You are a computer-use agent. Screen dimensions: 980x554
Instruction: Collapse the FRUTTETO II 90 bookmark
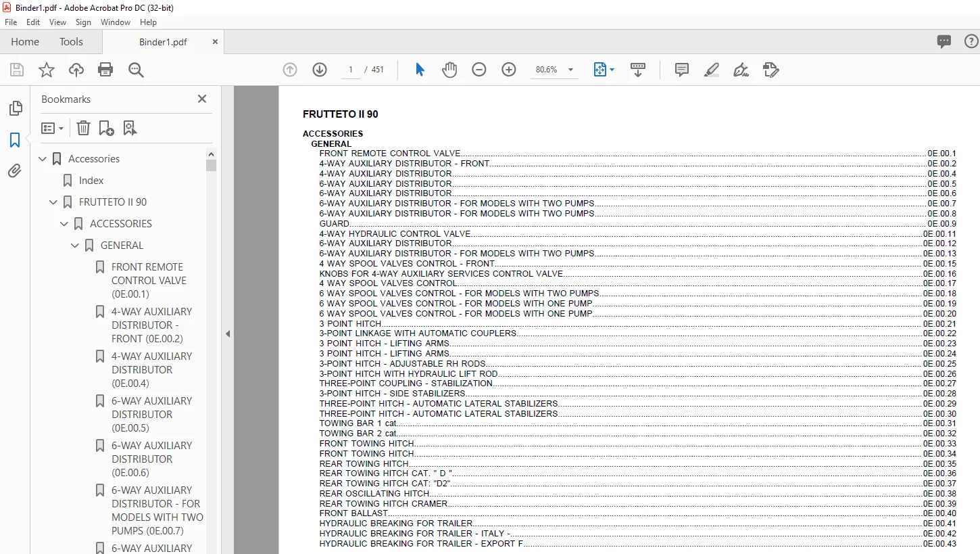pos(54,202)
